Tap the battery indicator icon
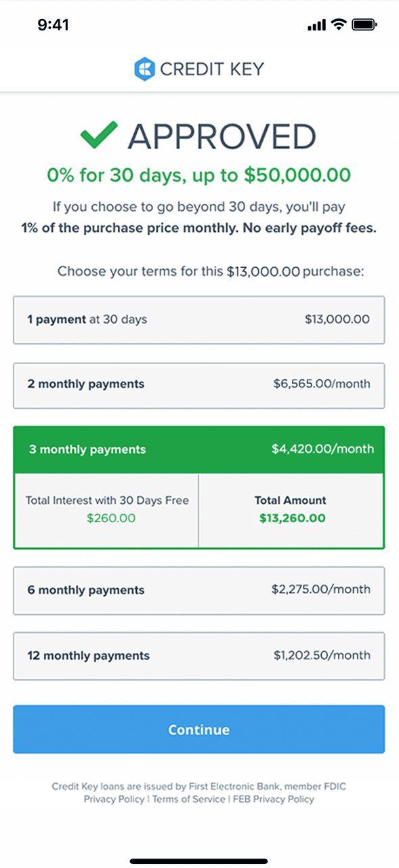 [x=362, y=24]
